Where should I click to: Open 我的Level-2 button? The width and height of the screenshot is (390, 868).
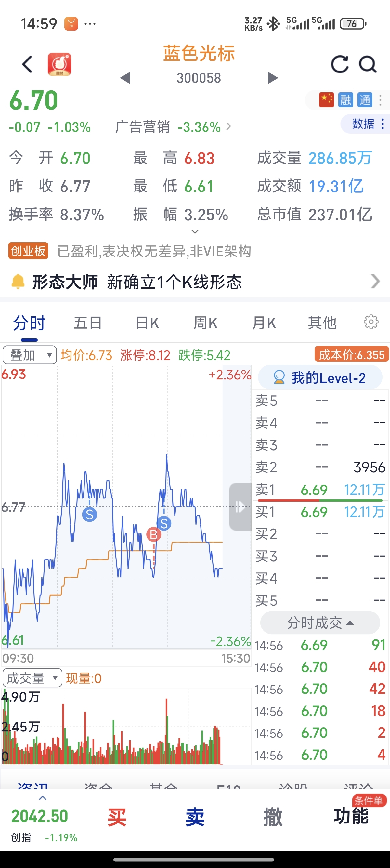320,378
